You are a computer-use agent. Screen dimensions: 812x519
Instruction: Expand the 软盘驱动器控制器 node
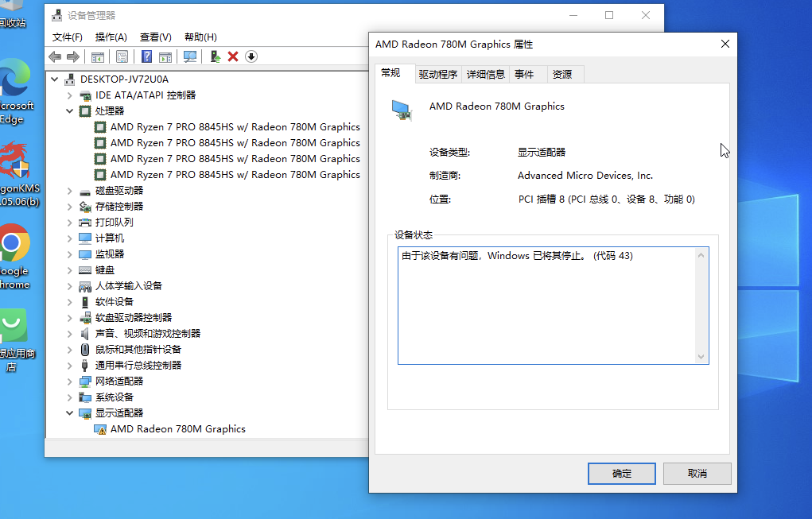[x=69, y=318]
